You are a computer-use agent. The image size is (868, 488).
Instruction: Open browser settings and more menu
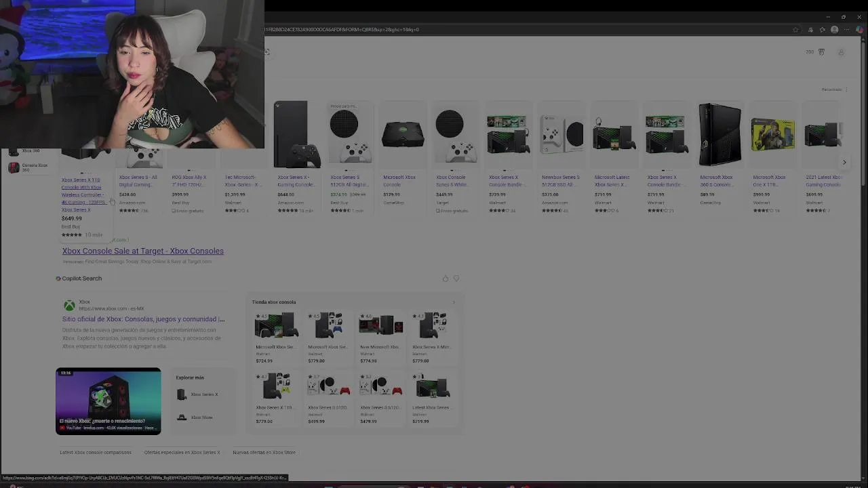(x=847, y=30)
